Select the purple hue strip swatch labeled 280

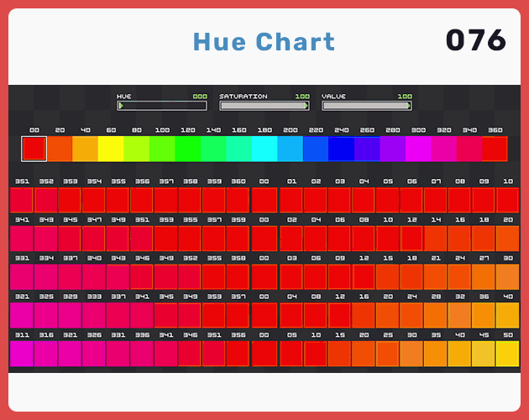point(393,149)
